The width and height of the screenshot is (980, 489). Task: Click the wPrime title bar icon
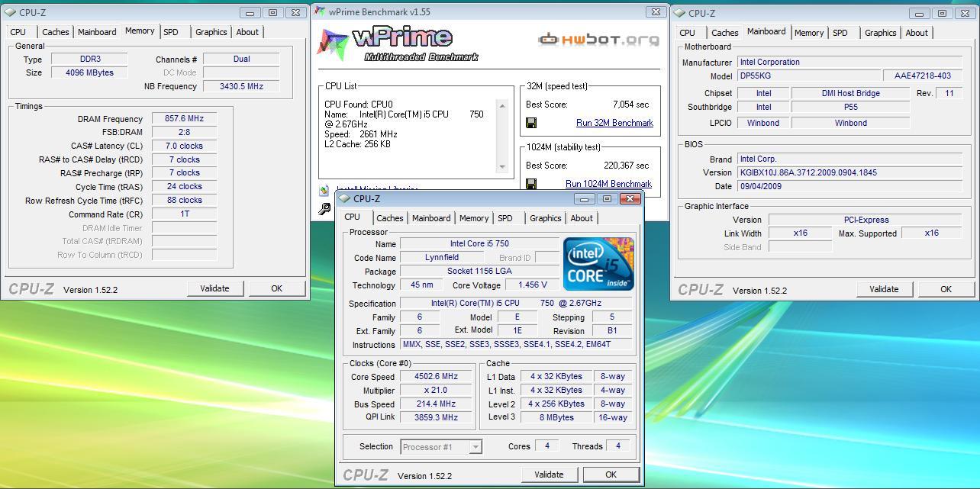pos(321,11)
